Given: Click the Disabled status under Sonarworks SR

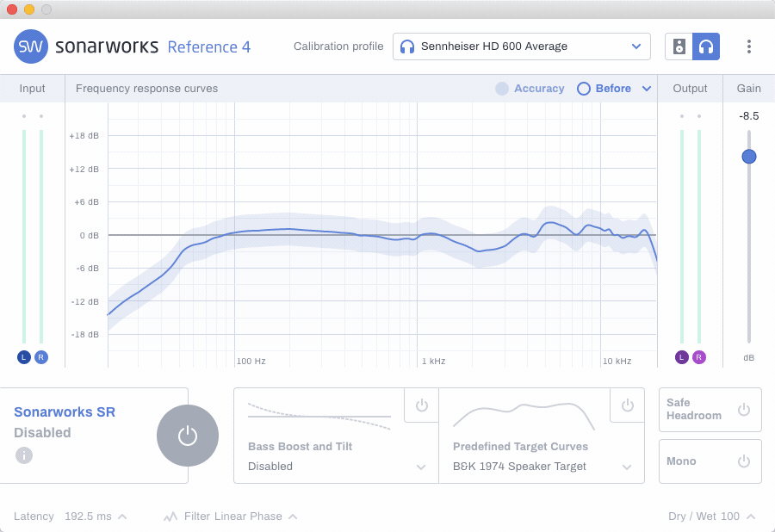Looking at the screenshot, I should pos(42,433).
